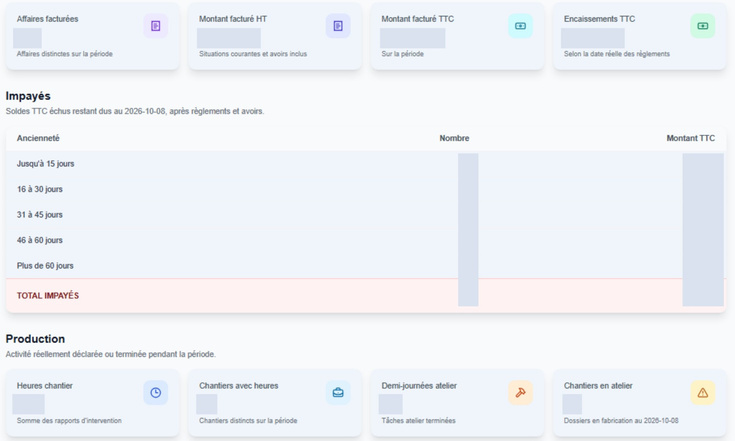The image size is (735, 441).
Task: Select the '46 à 60 jours' row
Action: pos(366,240)
